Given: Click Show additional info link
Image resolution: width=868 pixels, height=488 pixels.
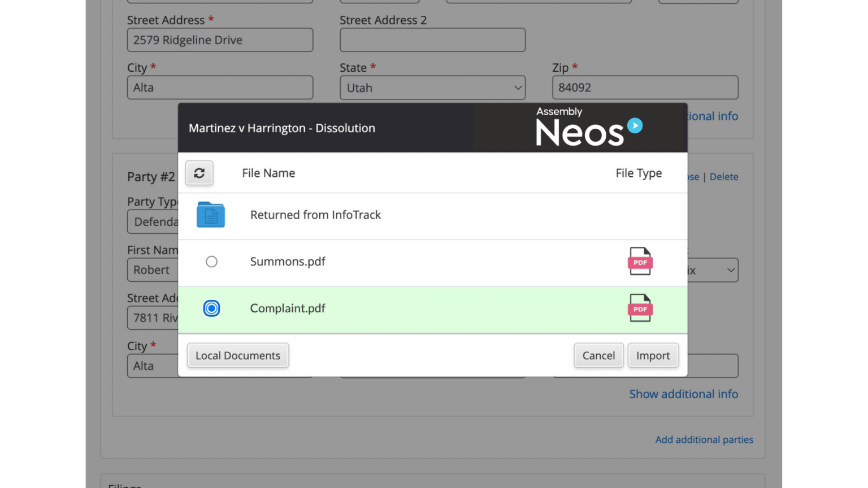Looking at the screenshot, I should pyautogui.click(x=684, y=394).
